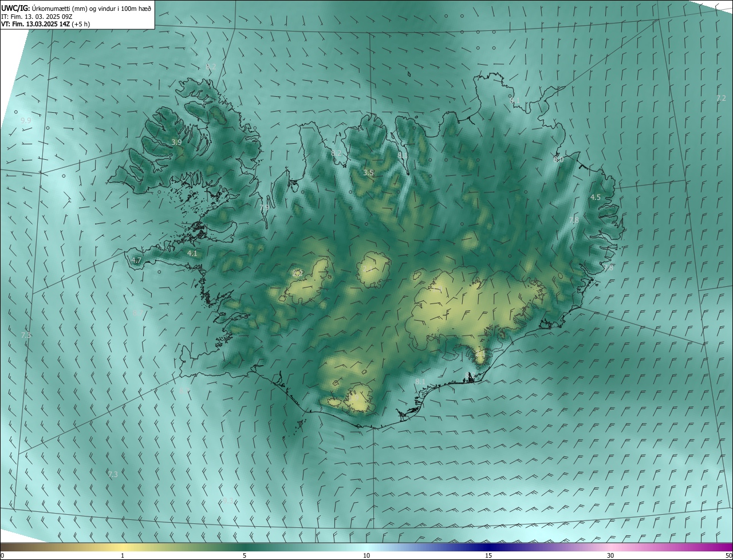Click the 4.5 value label
Image resolution: width=733 pixels, height=560 pixels.
pos(596,197)
